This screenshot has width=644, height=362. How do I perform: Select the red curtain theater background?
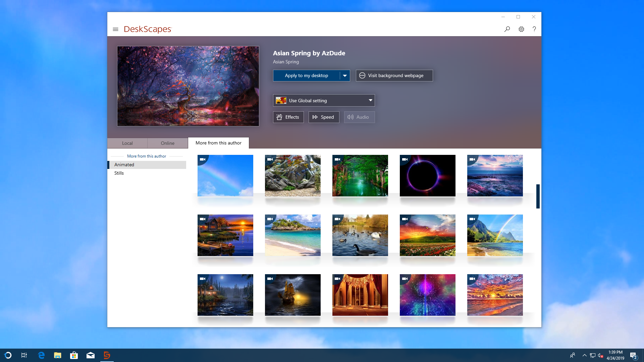coord(360,295)
